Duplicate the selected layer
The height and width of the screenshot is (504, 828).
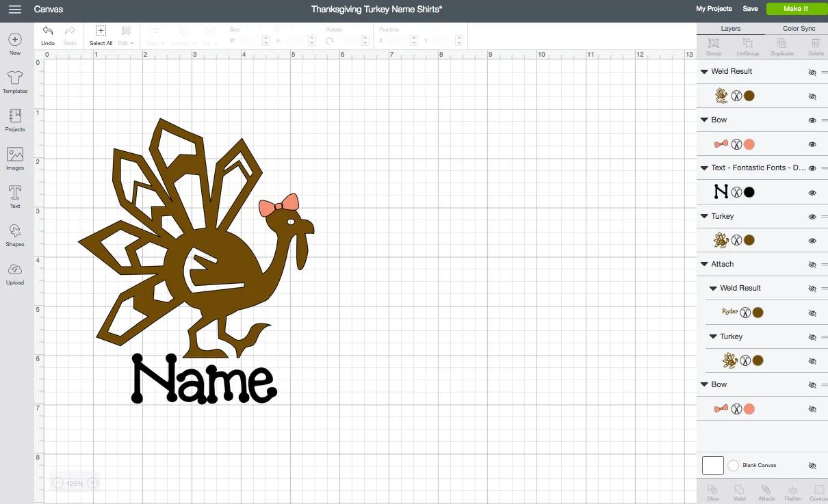click(x=782, y=47)
